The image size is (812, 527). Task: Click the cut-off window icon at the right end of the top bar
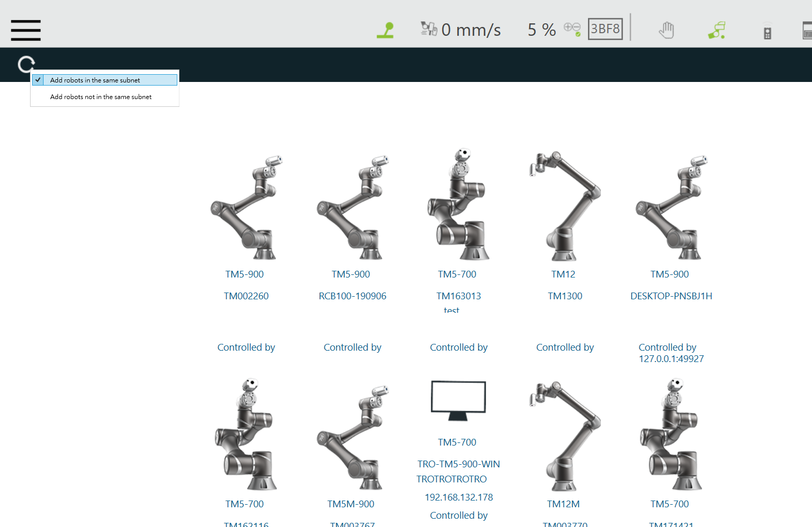click(807, 31)
